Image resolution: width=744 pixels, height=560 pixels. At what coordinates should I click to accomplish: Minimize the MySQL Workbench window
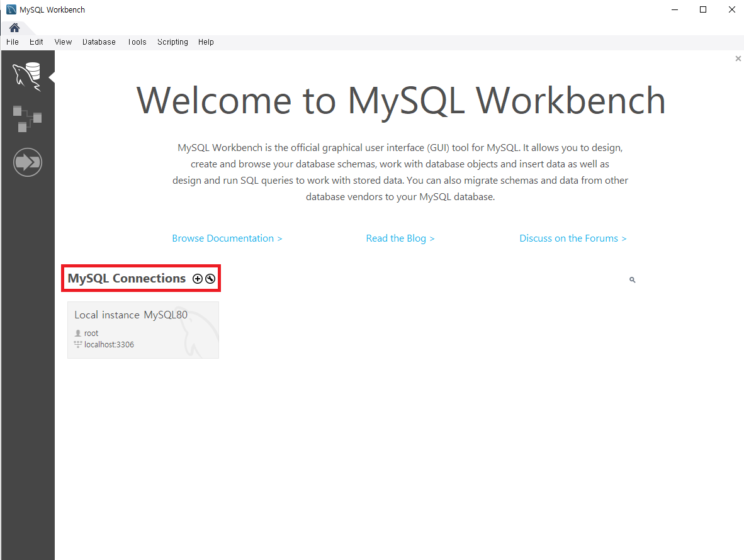coord(675,9)
